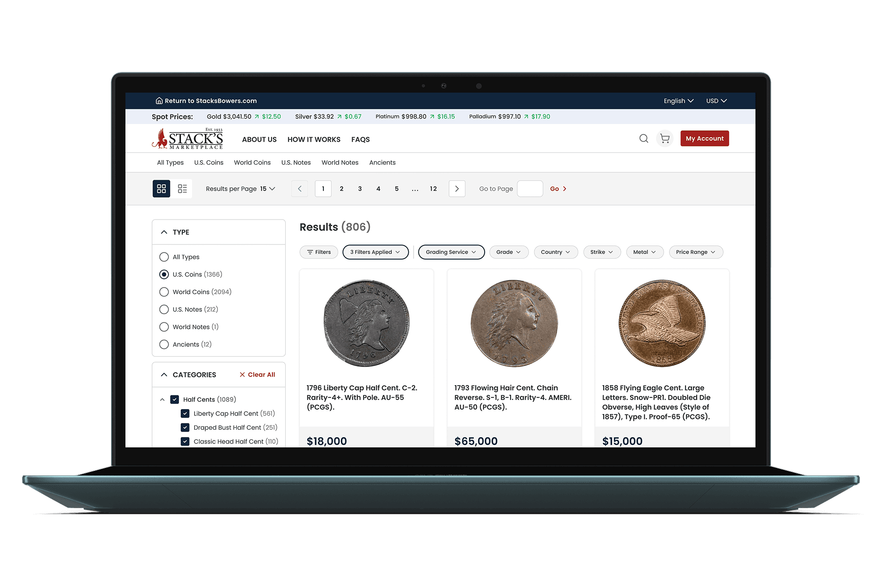Open the Filters panel
Viewport: 882px width, 588px height.
[x=318, y=252]
